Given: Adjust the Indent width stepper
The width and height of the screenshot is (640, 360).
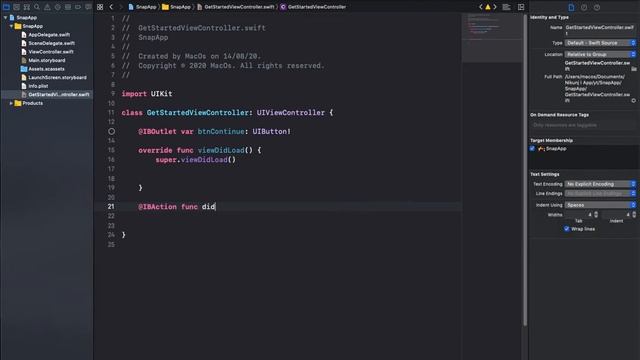Looking at the screenshot, I should click(x=634, y=215).
